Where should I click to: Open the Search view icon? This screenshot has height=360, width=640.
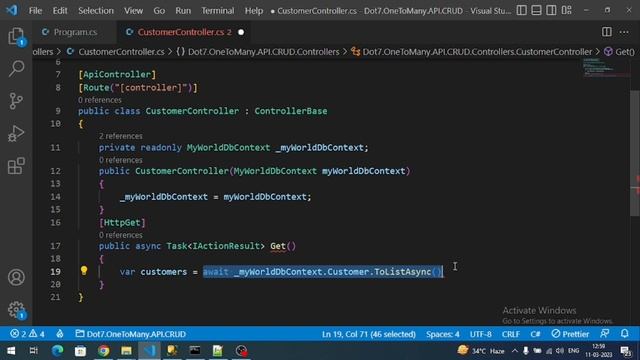pos(16,68)
